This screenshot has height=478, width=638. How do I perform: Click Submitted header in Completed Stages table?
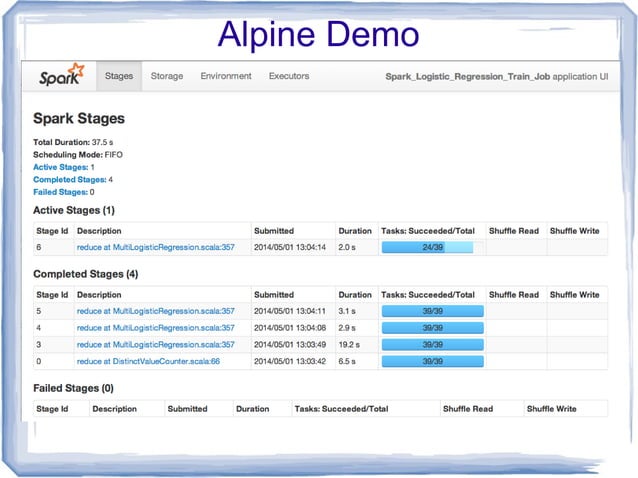[x=274, y=295]
